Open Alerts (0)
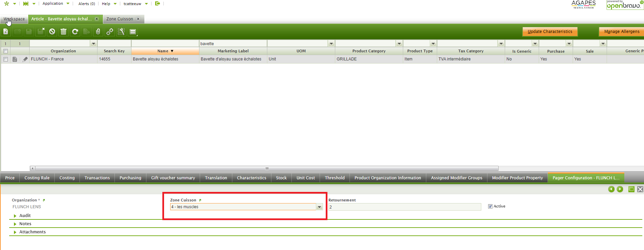Screen dimensions: 644x250 coord(87,4)
